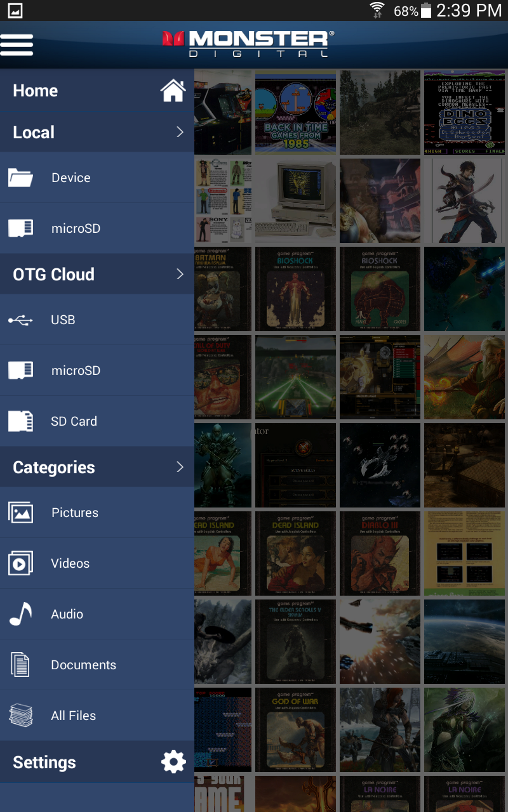Open the bearded wizard artwork thumbnail
The width and height of the screenshot is (508, 812).
click(x=464, y=377)
